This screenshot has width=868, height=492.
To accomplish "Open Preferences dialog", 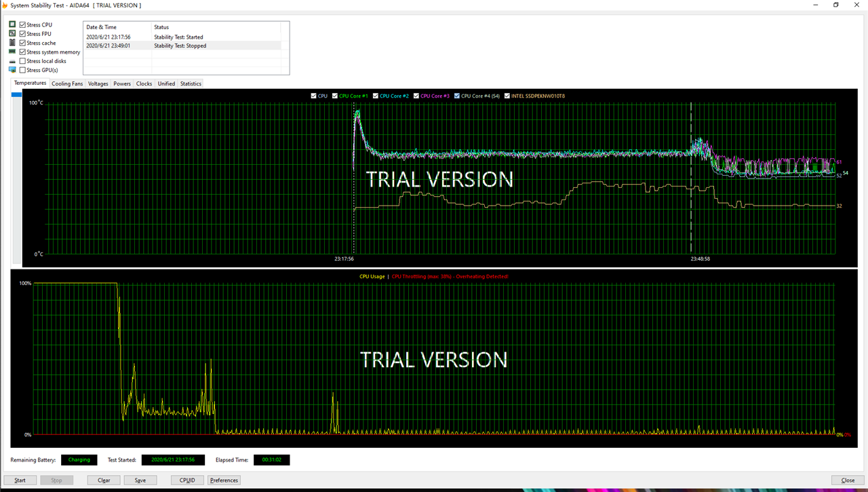I will coord(224,480).
